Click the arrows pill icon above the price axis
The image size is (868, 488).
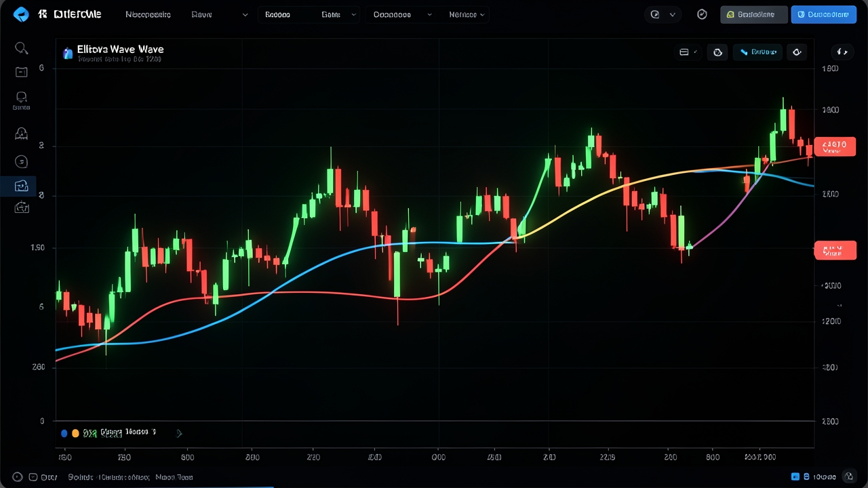[843, 52]
